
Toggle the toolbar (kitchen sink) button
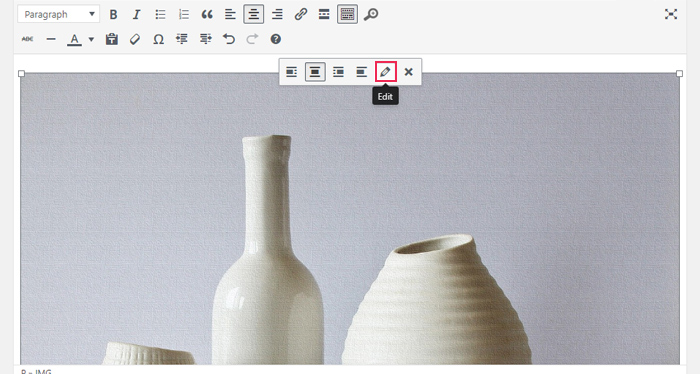[x=347, y=14]
